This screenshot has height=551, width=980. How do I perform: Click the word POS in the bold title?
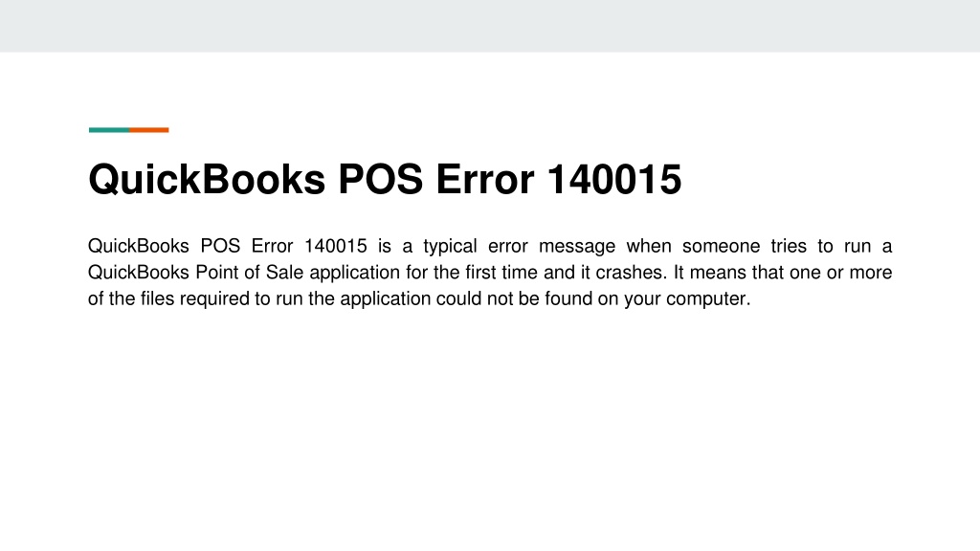click(381, 180)
